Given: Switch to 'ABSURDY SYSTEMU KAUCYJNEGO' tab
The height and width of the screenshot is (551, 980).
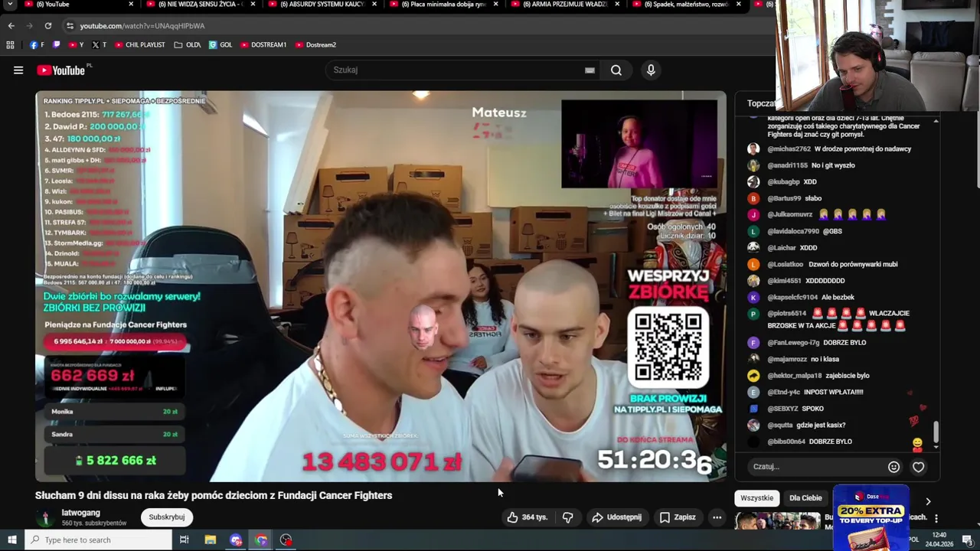Looking at the screenshot, I should (322, 5).
